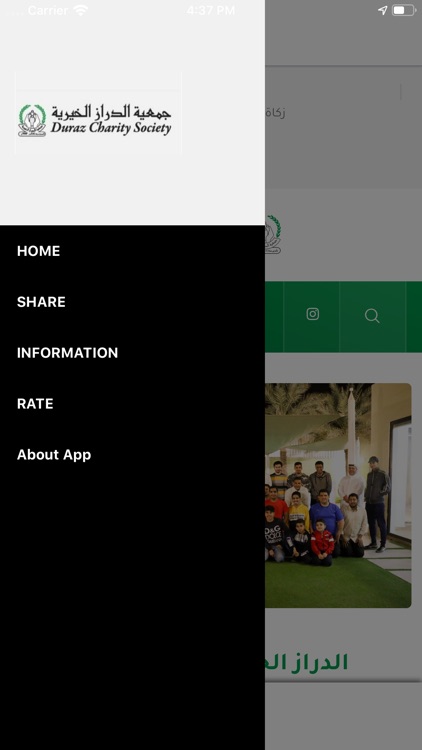Screen dimensions: 422x750
Task: Tap the location arrow status icon
Action: pos(382,10)
